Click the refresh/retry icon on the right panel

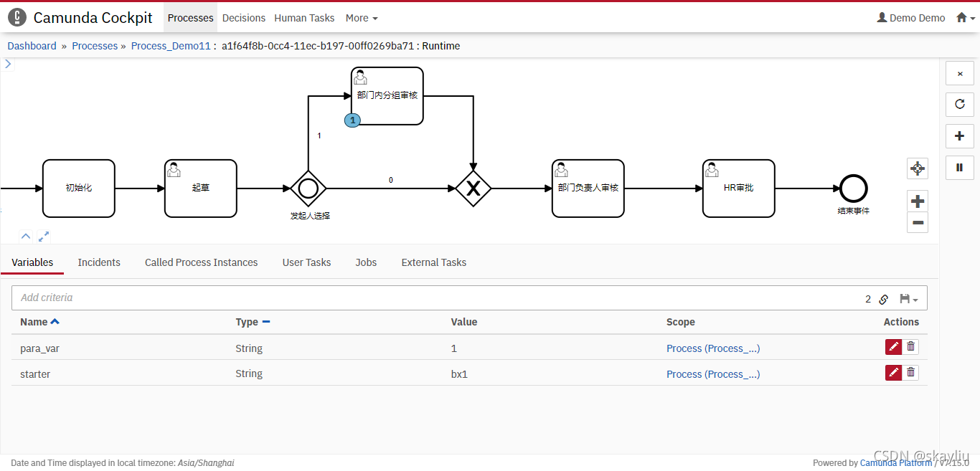(960, 105)
